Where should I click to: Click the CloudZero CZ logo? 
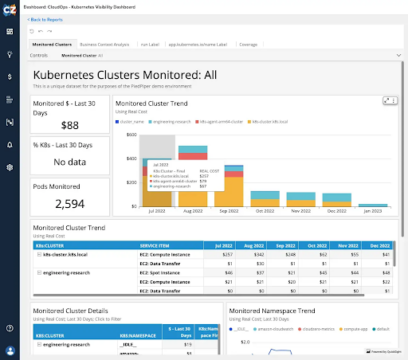(x=9, y=10)
